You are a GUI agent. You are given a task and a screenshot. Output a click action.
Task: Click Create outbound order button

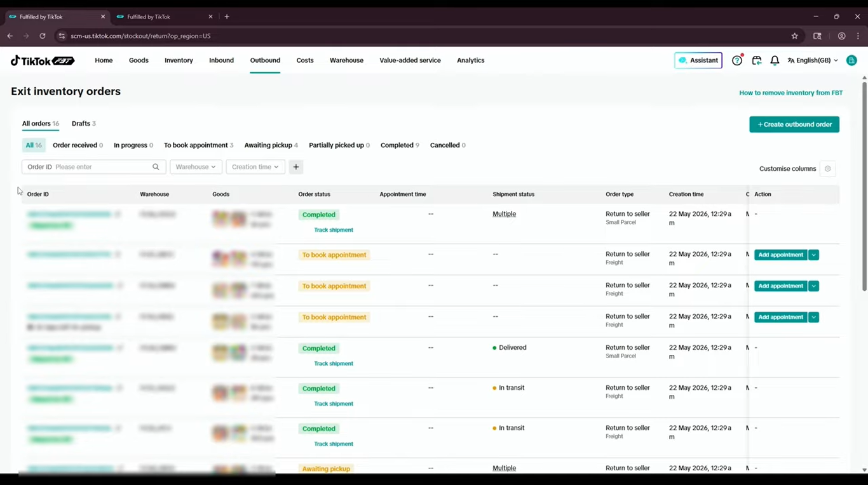794,124
